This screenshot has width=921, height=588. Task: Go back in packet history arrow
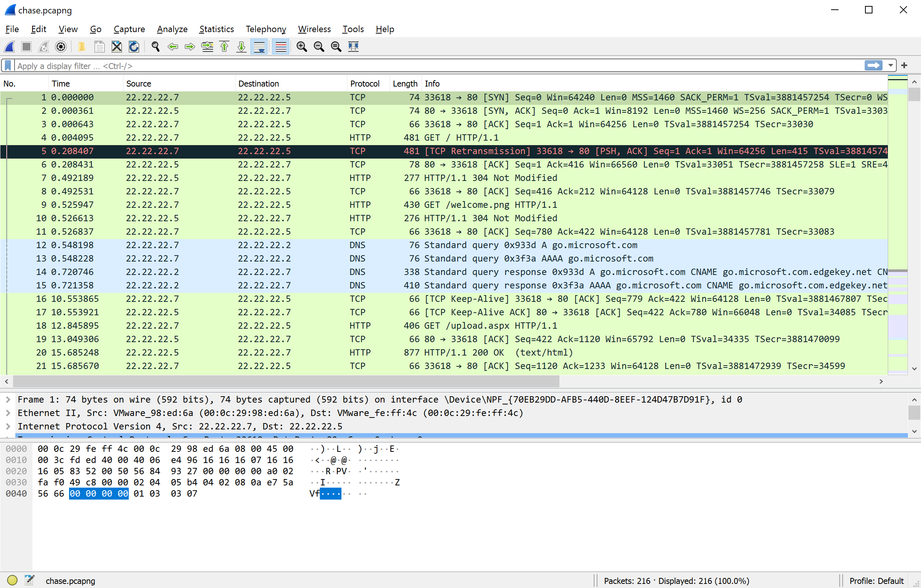tap(173, 47)
